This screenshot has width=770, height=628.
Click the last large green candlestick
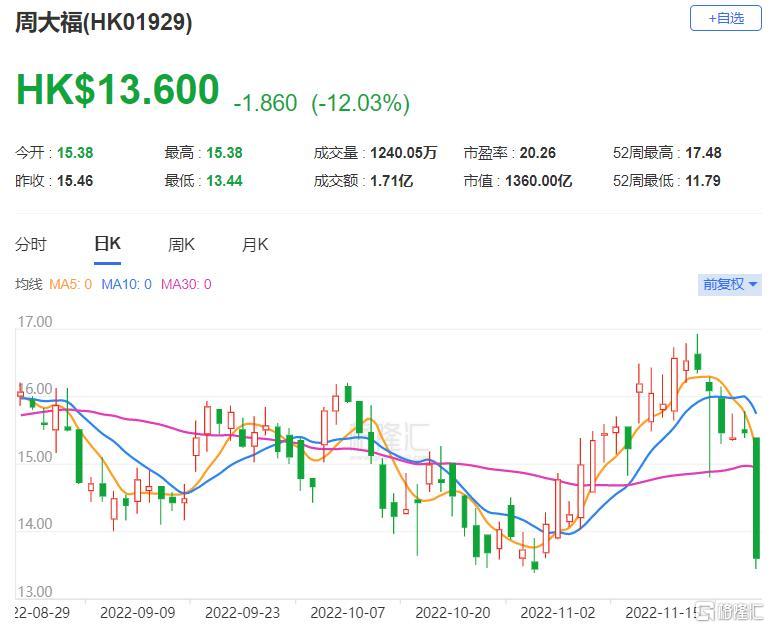click(756, 498)
